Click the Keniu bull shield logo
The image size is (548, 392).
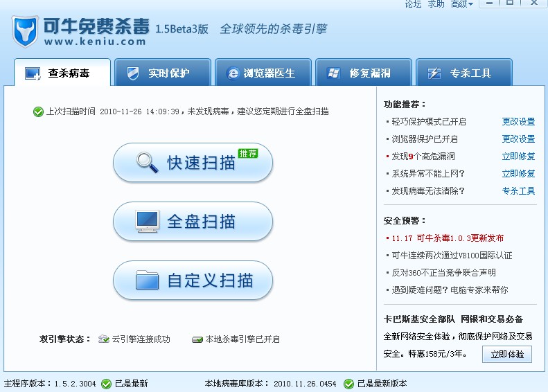coord(25,31)
